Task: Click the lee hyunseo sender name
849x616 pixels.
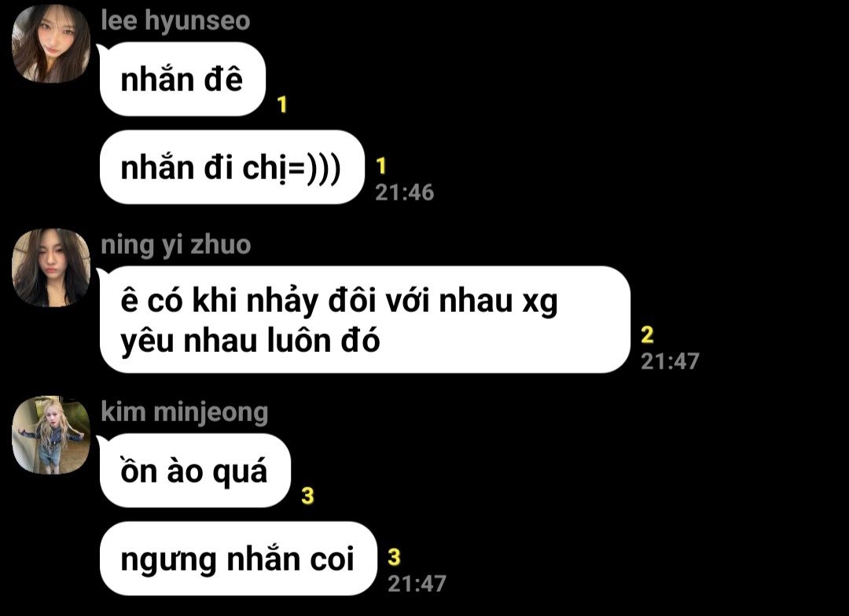Action: click(175, 20)
